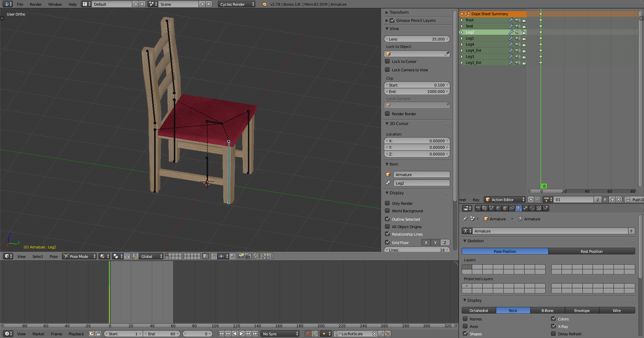Open the World properties tab (globe icon)
Viewport: 644px width, 338px height.
point(498,208)
